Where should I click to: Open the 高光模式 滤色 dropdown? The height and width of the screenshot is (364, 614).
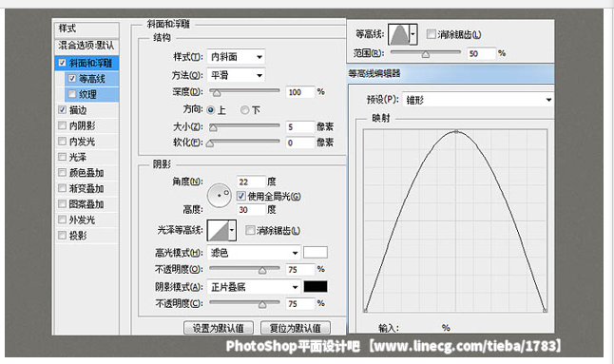point(254,253)
